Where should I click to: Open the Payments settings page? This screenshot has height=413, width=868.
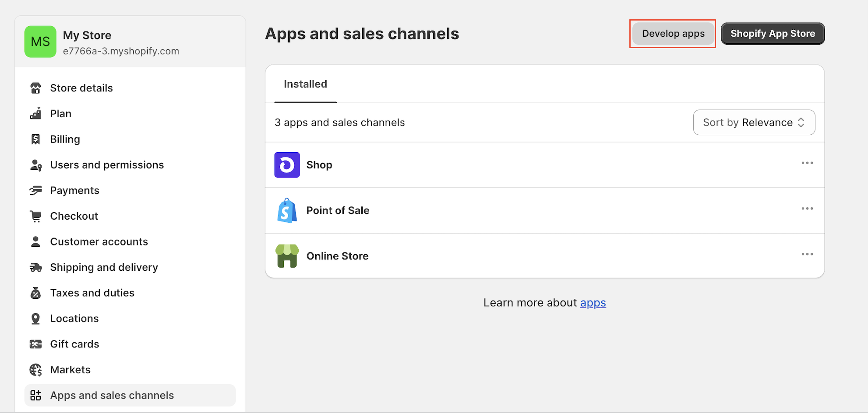74,190
